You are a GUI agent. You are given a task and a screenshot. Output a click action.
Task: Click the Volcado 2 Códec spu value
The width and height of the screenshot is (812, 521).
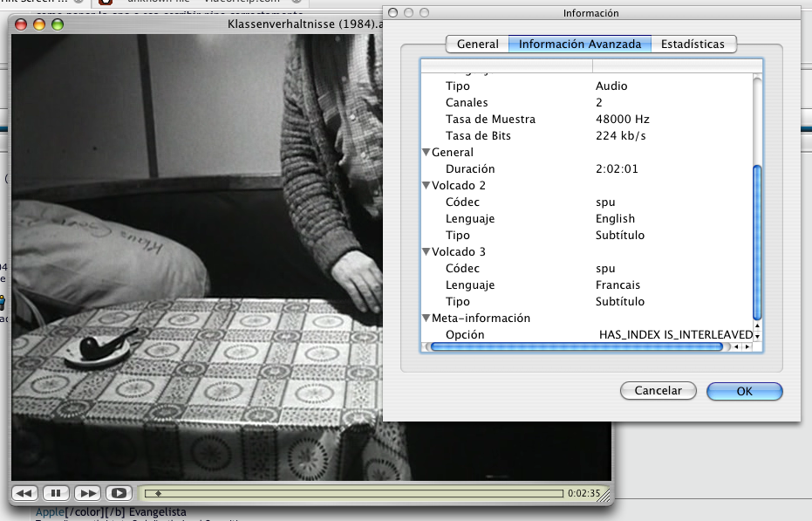pos(605,202)
